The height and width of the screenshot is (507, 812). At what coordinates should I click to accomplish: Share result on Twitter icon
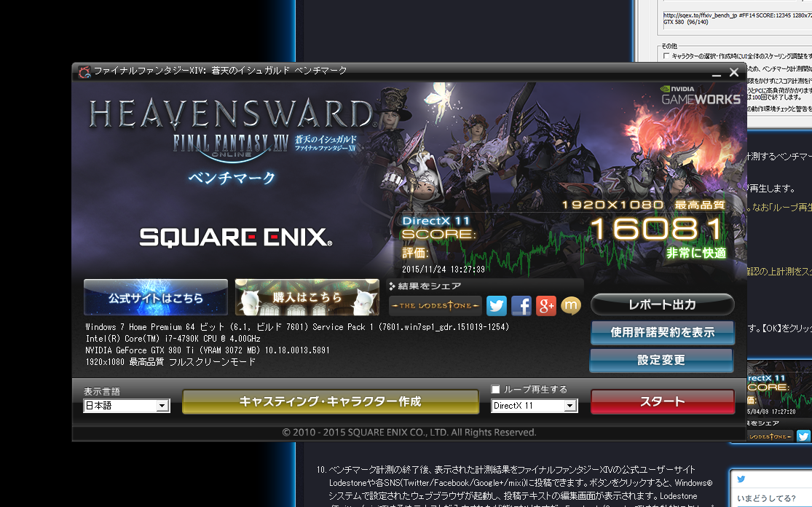point(496,305)
